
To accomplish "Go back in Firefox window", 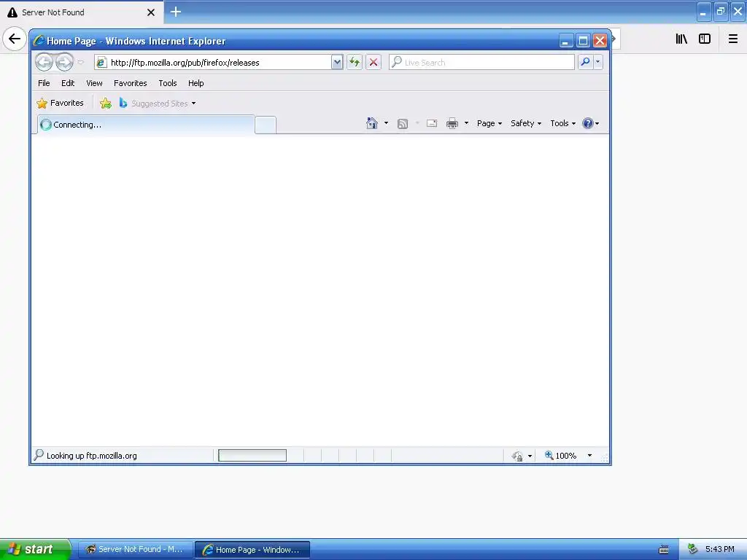I will [x=15, y=39].
